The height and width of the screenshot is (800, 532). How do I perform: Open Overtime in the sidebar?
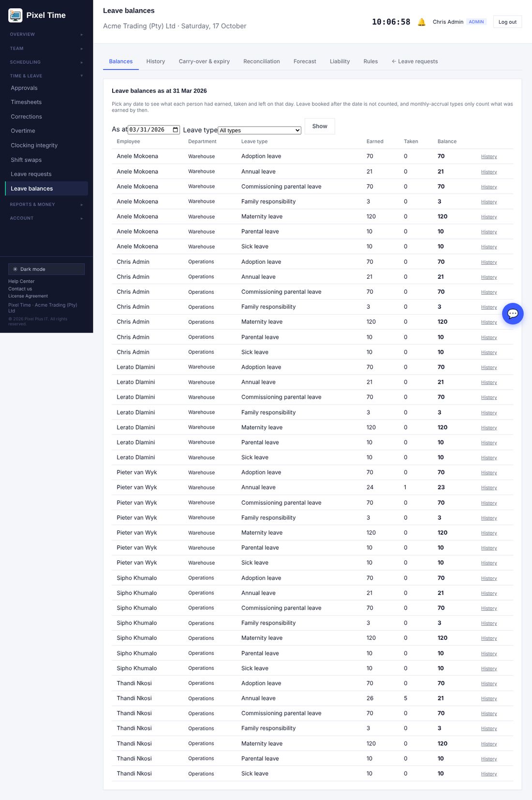46,131
